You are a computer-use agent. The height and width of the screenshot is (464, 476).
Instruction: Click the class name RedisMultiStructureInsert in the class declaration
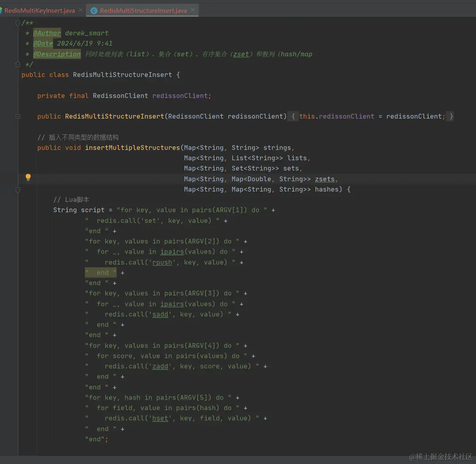click(123, 75)
